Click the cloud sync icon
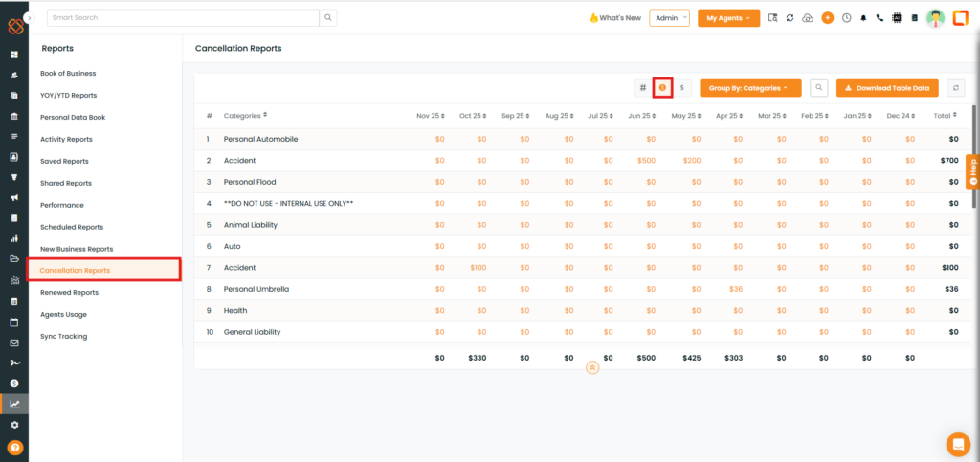Viewport: 980px width, 462px height. [808, 18]
